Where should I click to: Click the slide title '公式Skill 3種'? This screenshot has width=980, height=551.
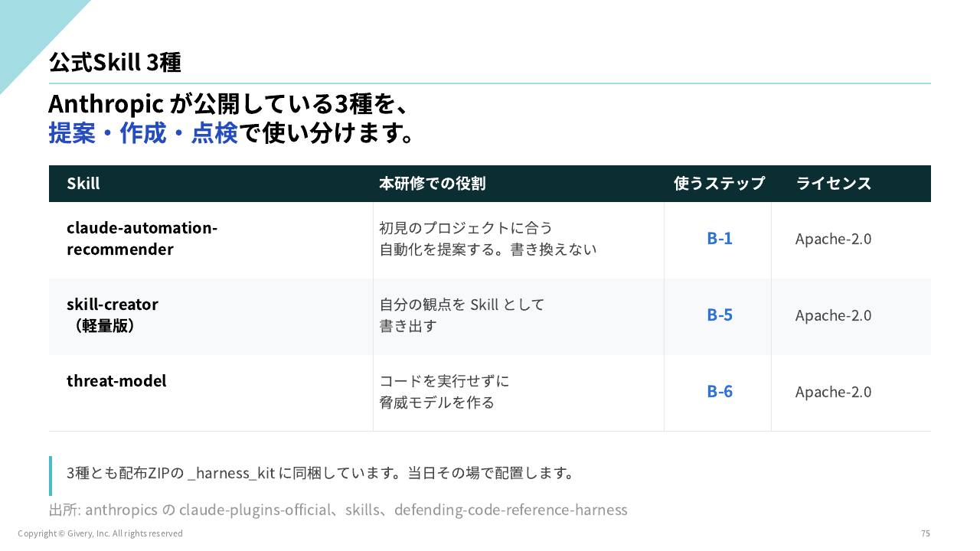tap(115, 62)
